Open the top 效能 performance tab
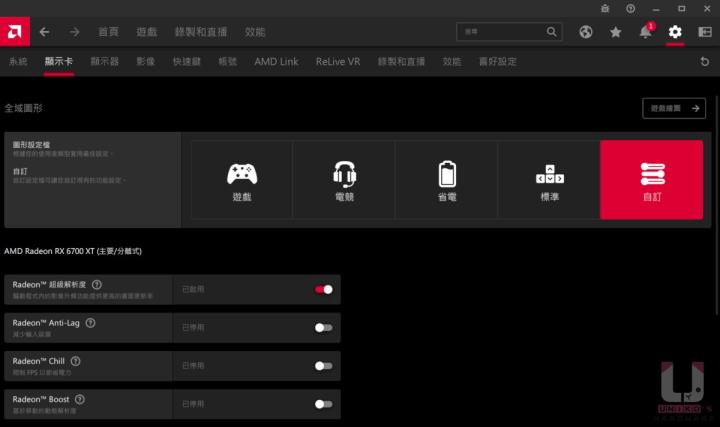The height and width of the screenshot is (427, 720). (255, 32)
